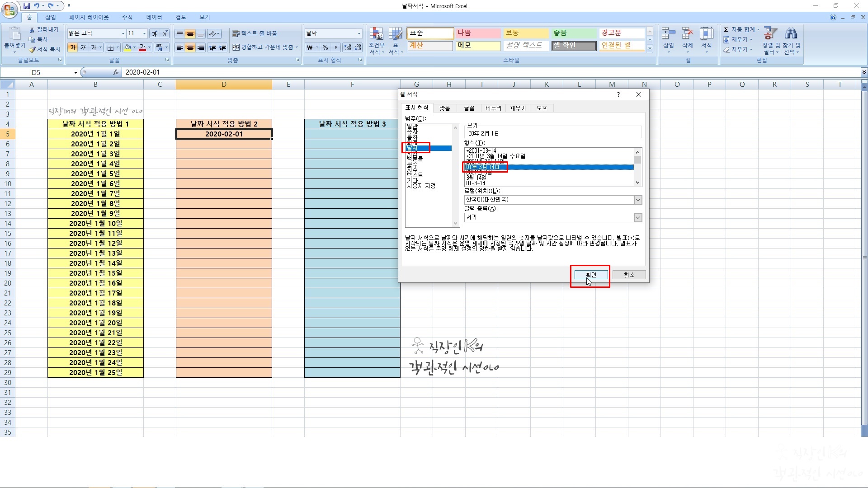This screenshot has height=488, width=868.
Task: Open the font name 맑은 고딕 dropdown
Action: (x=123, y=33)
